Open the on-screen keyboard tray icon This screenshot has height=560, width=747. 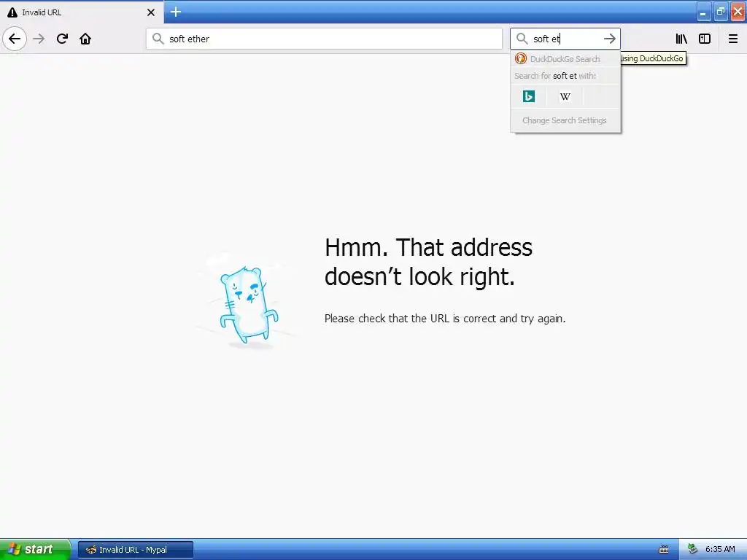click(x=664, y=550)
